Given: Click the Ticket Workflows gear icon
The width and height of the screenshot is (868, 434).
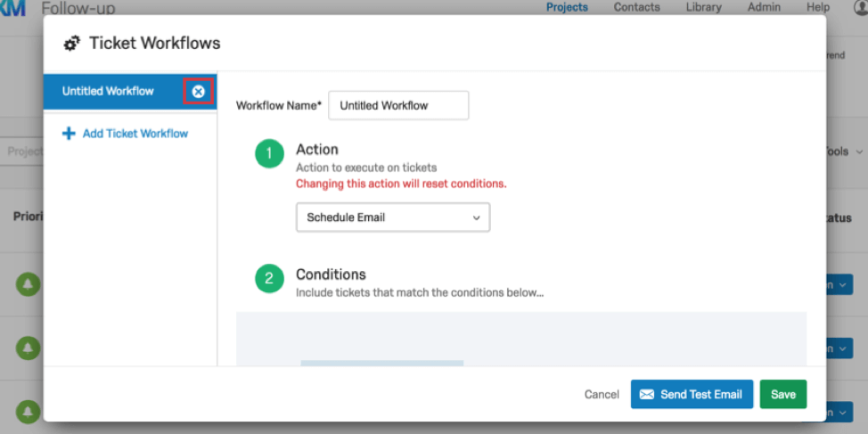Looking at the screenshot, I should pos(72,44).
